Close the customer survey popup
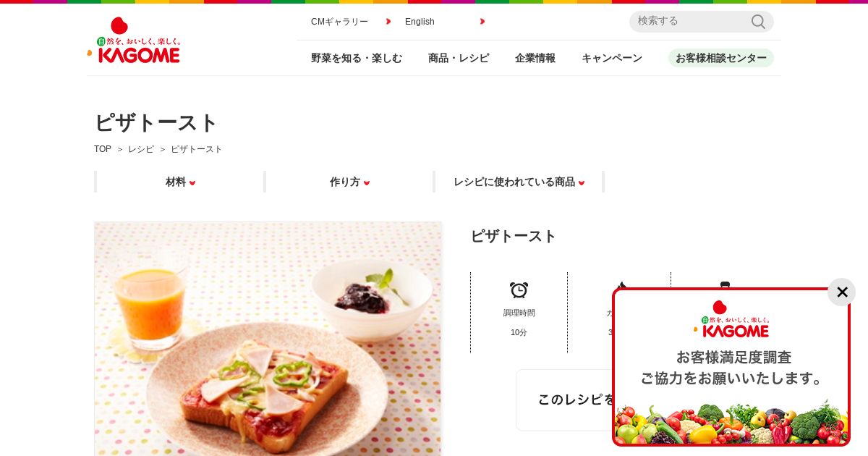The image size is (868, 456). [x=842, y=292]
